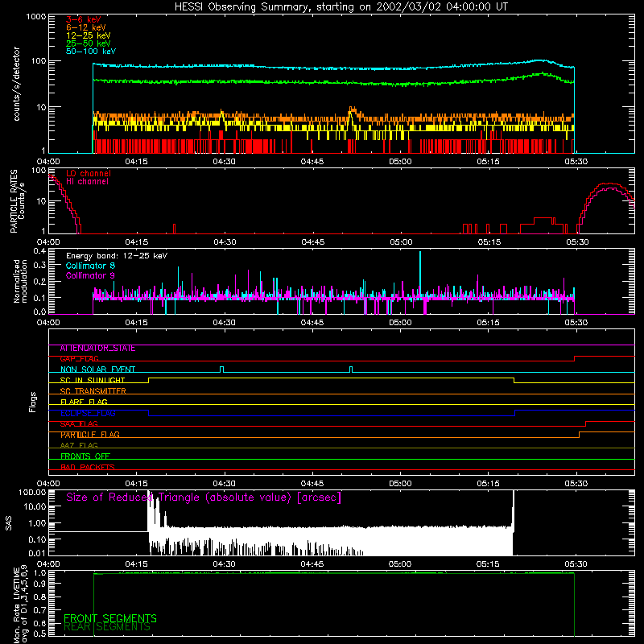
Task: Click the 1000 y-axis value in the top plot
Action: (x=36, y=17)
